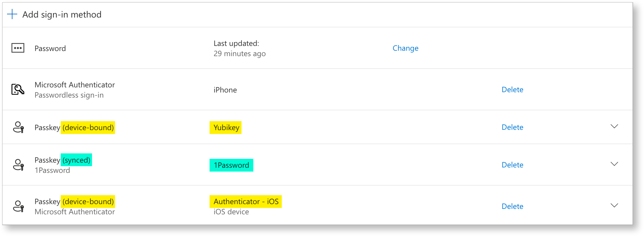Expand the Yubikey passkey details

pyautogui.click(x=614, y=127)
